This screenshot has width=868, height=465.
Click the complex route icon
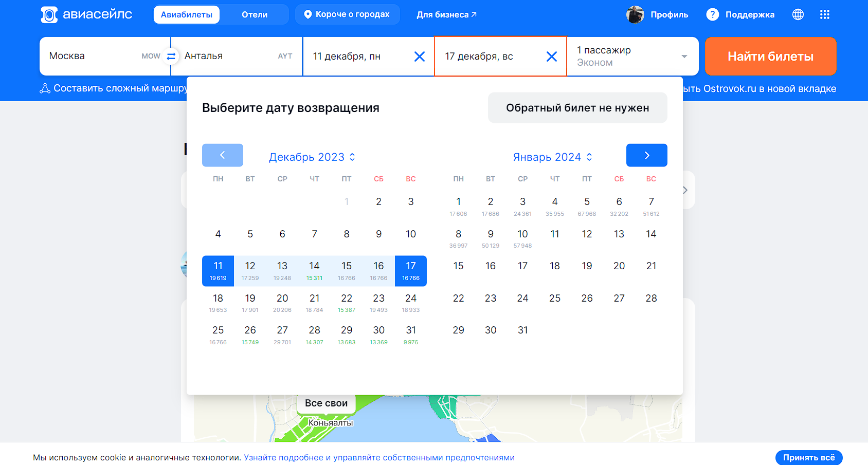pos(45,88)
